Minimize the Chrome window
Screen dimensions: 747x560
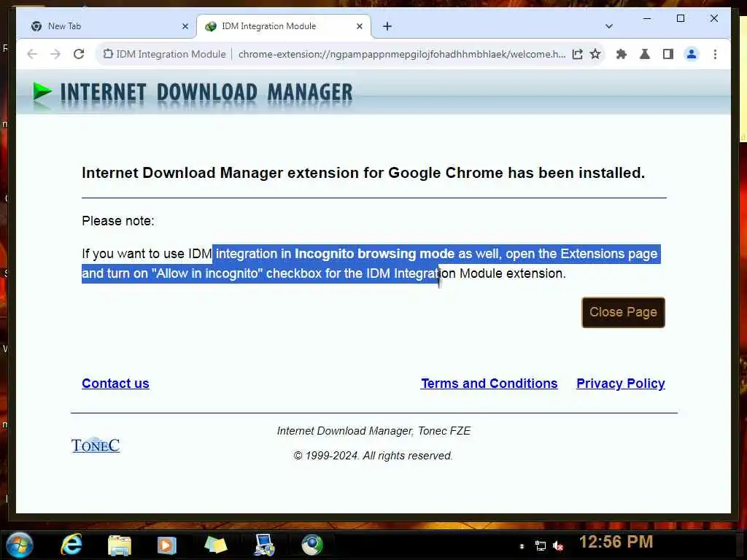click(x=647, y=18)
